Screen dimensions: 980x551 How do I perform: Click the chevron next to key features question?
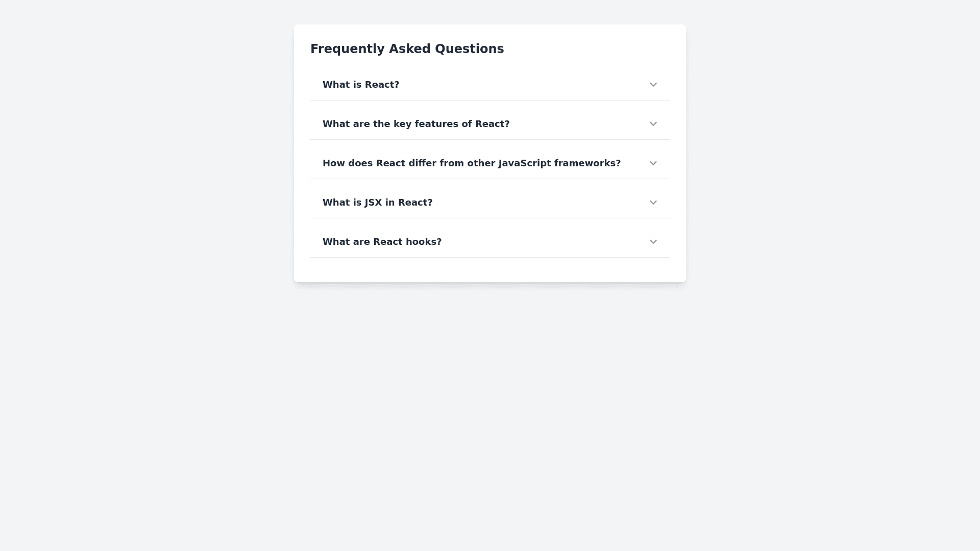tap(653, 124)
